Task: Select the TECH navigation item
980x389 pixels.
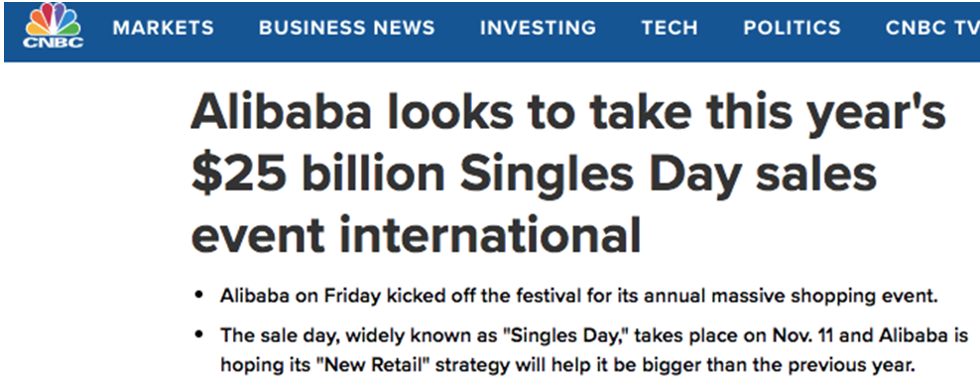Action: 670,28
